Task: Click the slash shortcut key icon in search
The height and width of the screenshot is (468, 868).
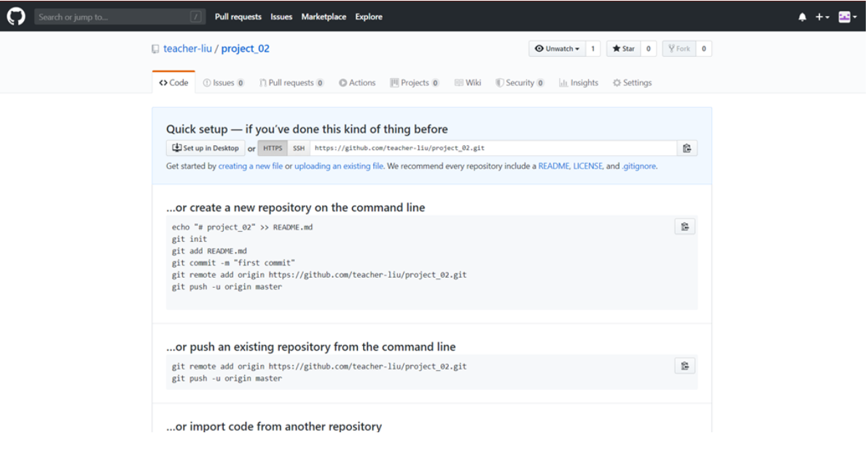Action: [195, 17]
